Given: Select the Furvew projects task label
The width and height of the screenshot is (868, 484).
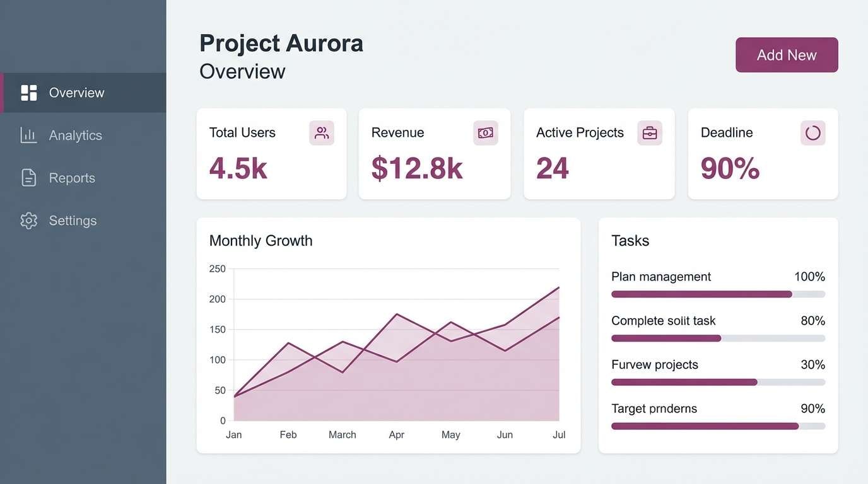Looking at the screenshot, I should click(654, 364).
